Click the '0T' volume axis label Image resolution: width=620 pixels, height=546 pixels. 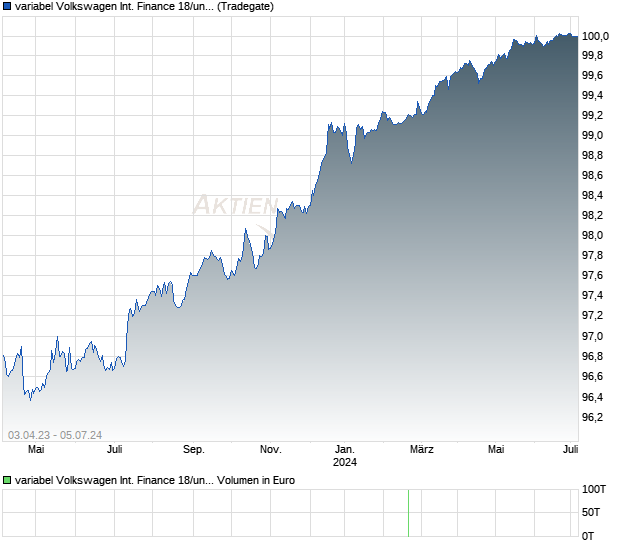pos(588,537)
